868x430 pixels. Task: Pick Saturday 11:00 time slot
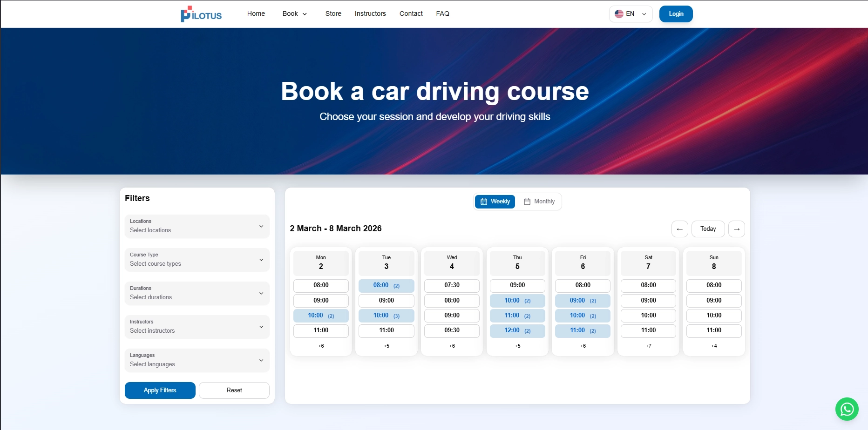pyautogui.click(x=648, y=330)
